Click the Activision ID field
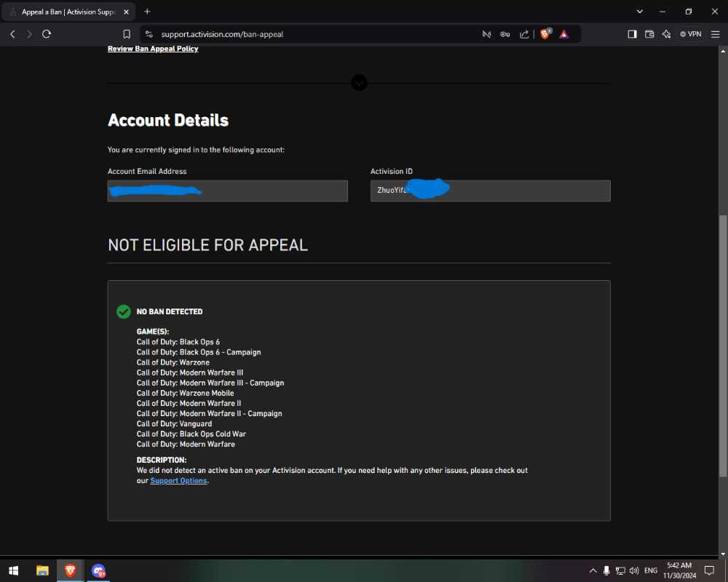Viewport: 728px width, 582px height. coord(490,191)
